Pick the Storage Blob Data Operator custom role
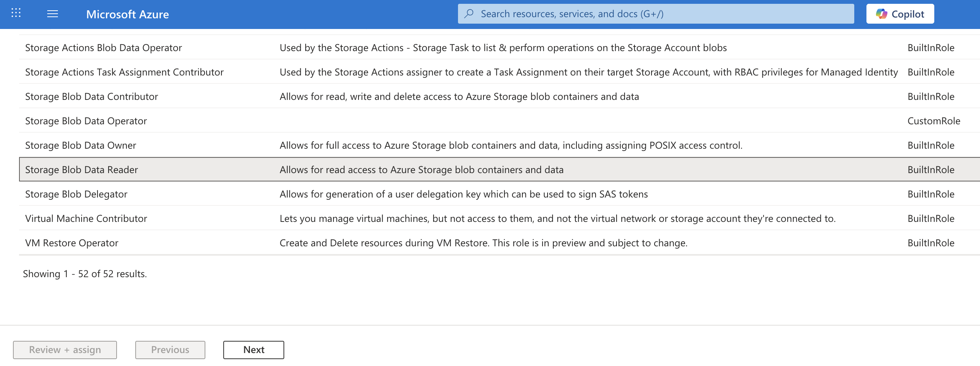980x366 pixels. click(86, 121)
